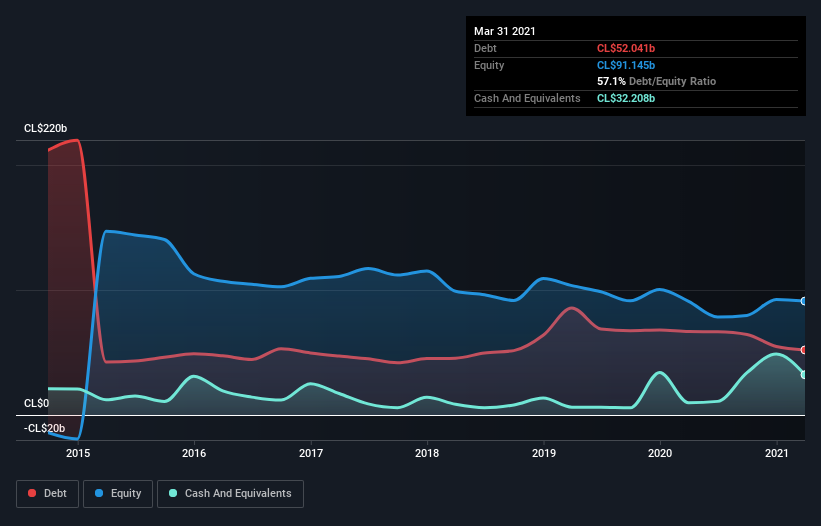Toggle Cash And Equivalents legend button
This screenshot has height=526, width=821.
click(x=230, y=494)
